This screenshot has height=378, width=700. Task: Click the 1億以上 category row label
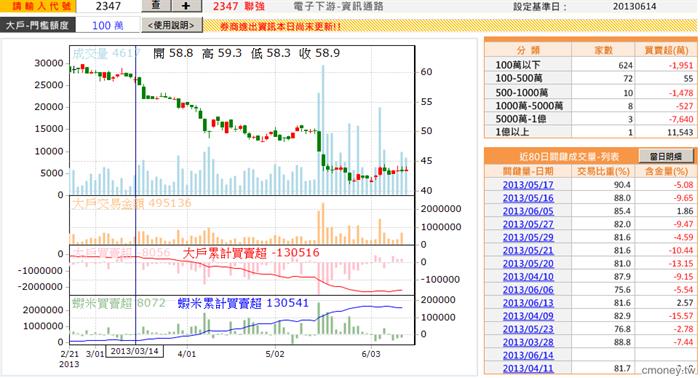512,132
